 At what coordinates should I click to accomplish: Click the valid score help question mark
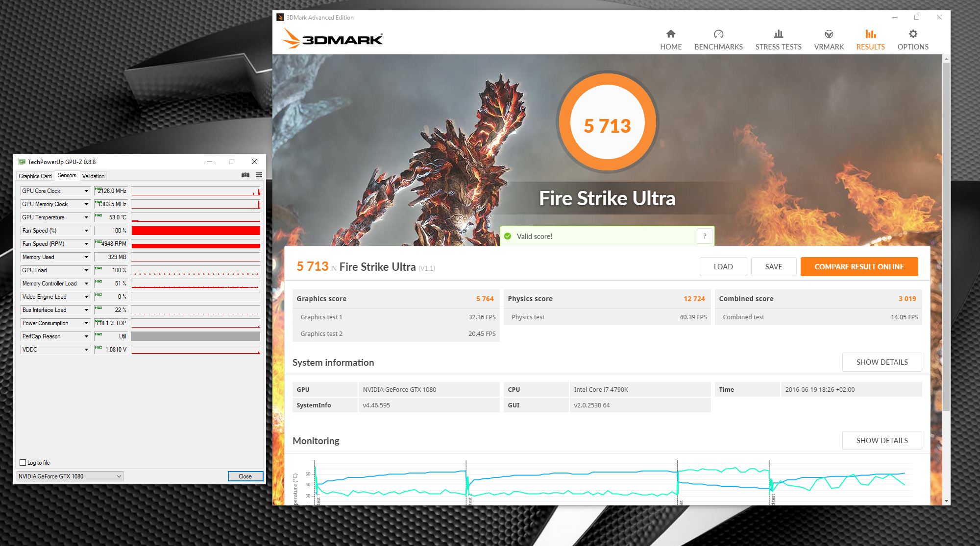tap(704, 236)
